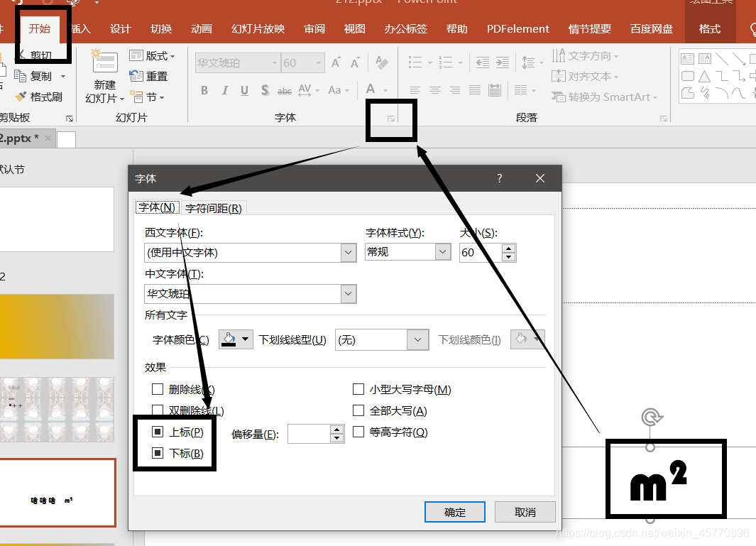Click the bulleted list icon
756x546 pixels.
coord(415,62)
